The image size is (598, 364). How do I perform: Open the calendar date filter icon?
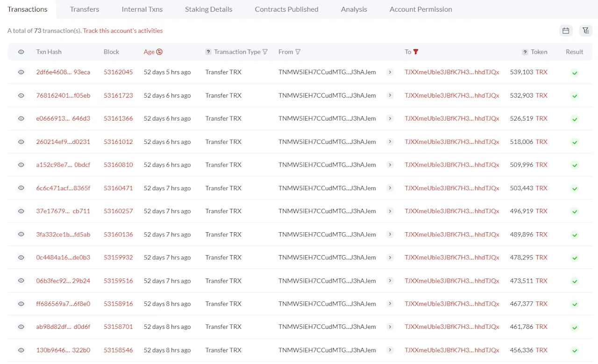coord(566,30)
